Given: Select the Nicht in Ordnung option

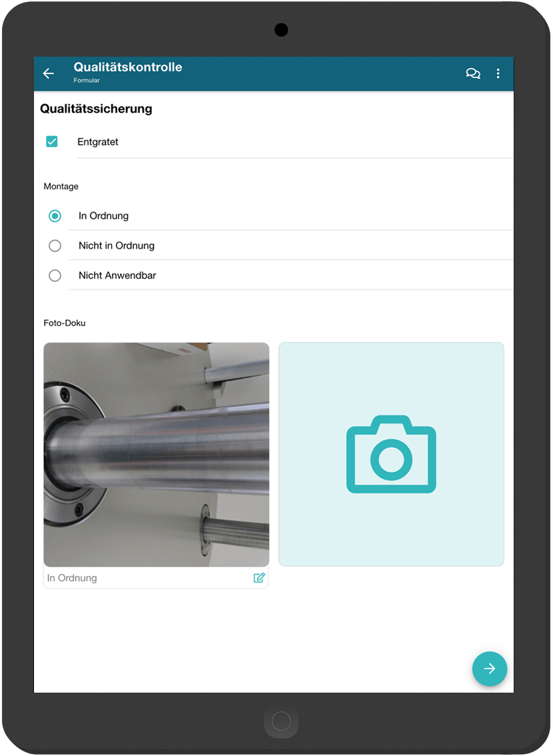Looking at the screenshot, I should [55, 246].
